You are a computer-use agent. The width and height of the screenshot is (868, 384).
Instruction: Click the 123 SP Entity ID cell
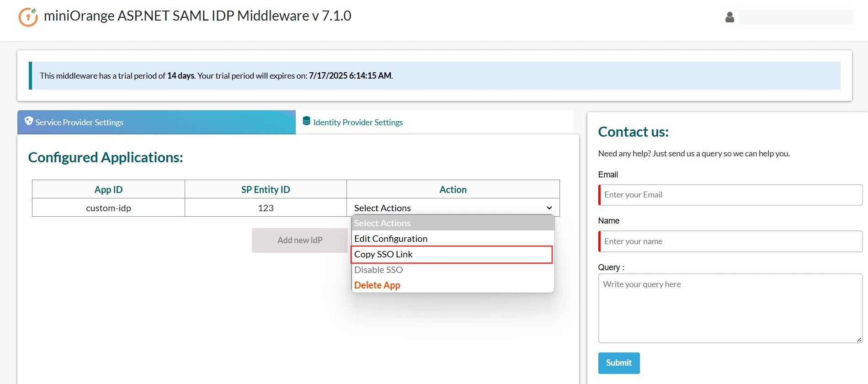[266, 208]
